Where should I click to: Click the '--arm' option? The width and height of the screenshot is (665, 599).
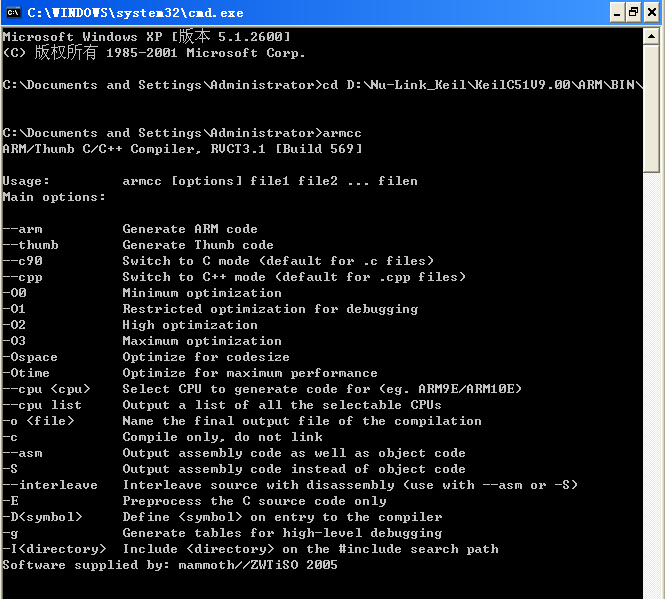22,229
